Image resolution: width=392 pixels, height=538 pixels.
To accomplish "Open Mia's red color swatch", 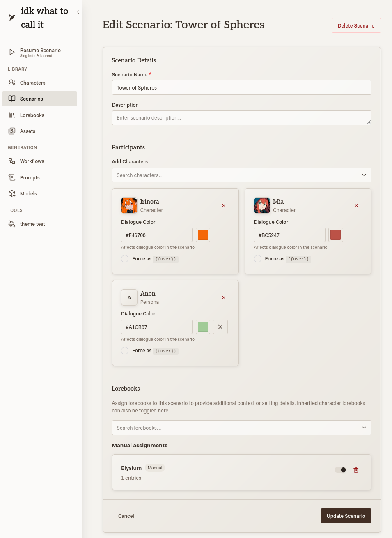I will point(336,235).
